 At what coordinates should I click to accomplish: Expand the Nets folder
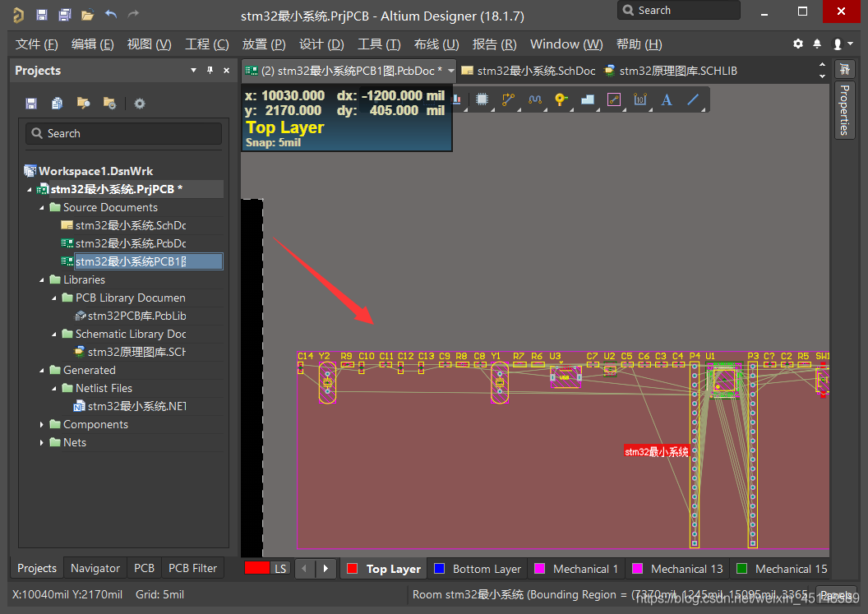43,443
